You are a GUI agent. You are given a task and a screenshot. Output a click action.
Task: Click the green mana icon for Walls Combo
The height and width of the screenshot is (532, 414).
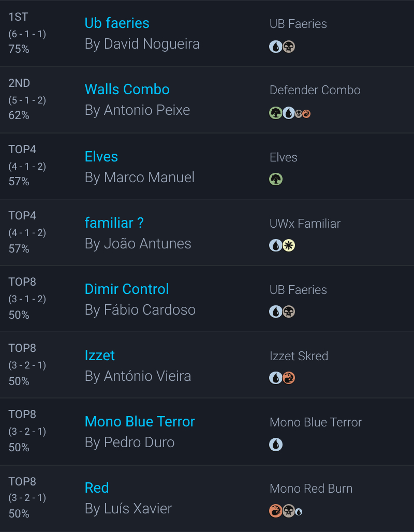[276, 113]
